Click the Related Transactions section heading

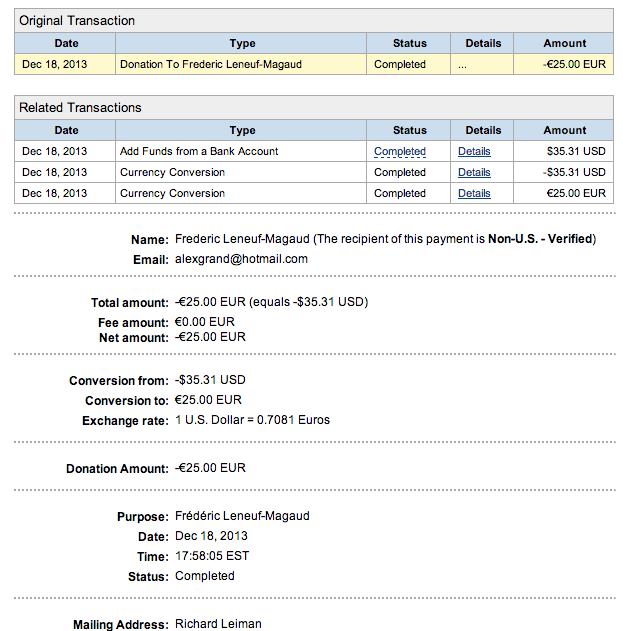pyautogui.click(x=80, y=108)
